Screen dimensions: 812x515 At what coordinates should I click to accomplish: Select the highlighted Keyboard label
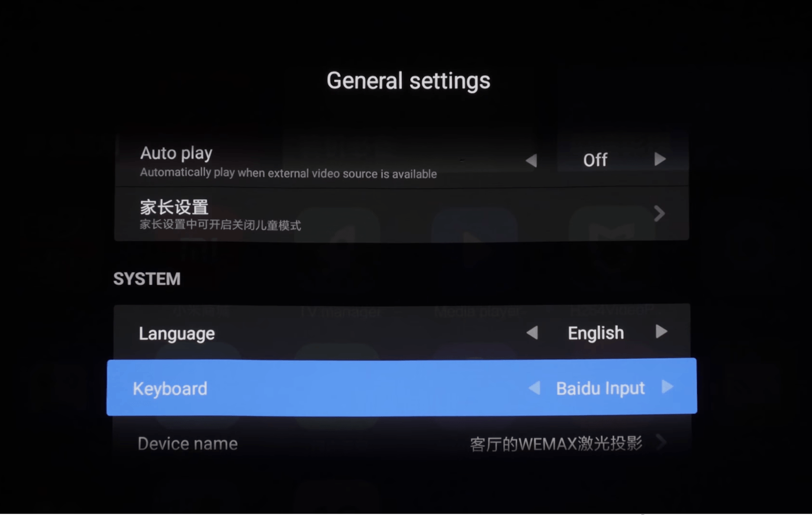click(x=170, y=388)
